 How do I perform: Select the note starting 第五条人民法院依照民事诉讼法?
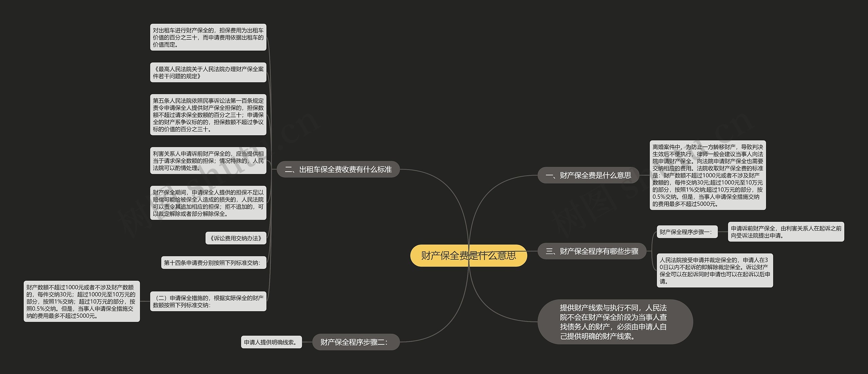click(x=208, y=115)
